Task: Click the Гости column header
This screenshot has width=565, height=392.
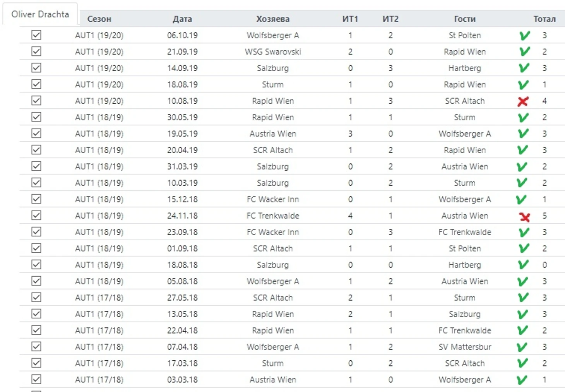Action: (x=464, y=19)
